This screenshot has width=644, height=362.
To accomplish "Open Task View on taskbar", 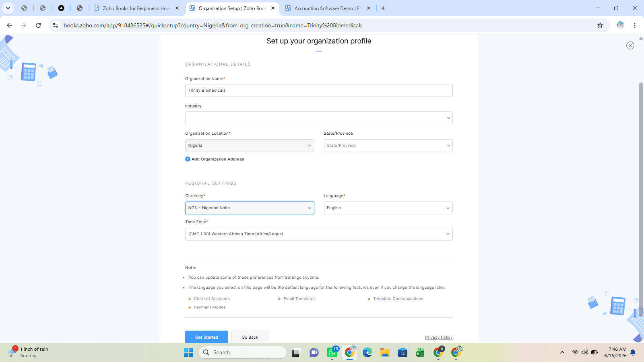I will pyautogui.click(x=297, y=353).
